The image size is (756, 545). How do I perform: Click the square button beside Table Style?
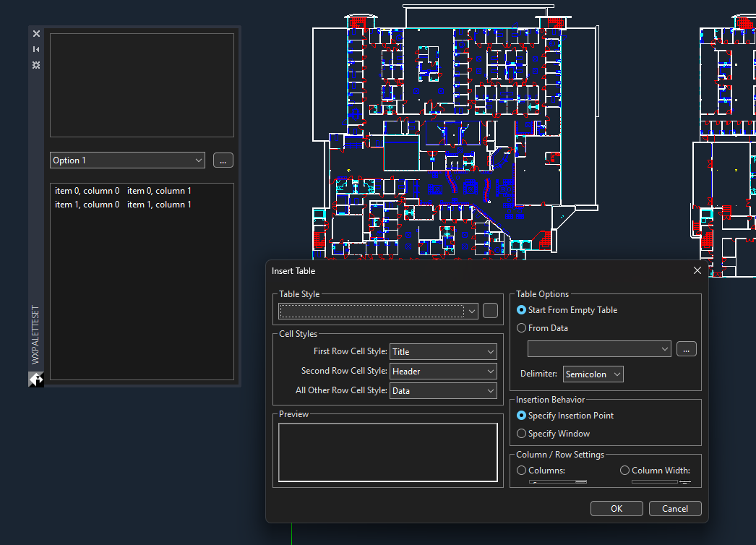click(490, 311)
